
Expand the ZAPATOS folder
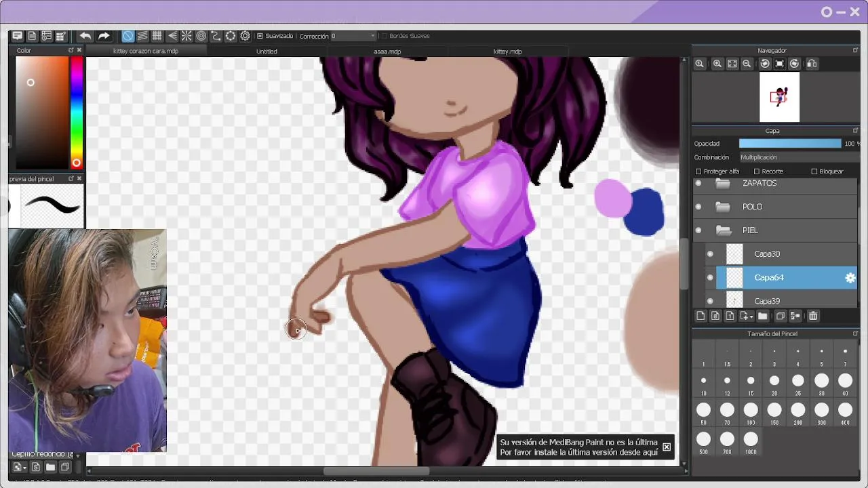(x=723, y=183)
